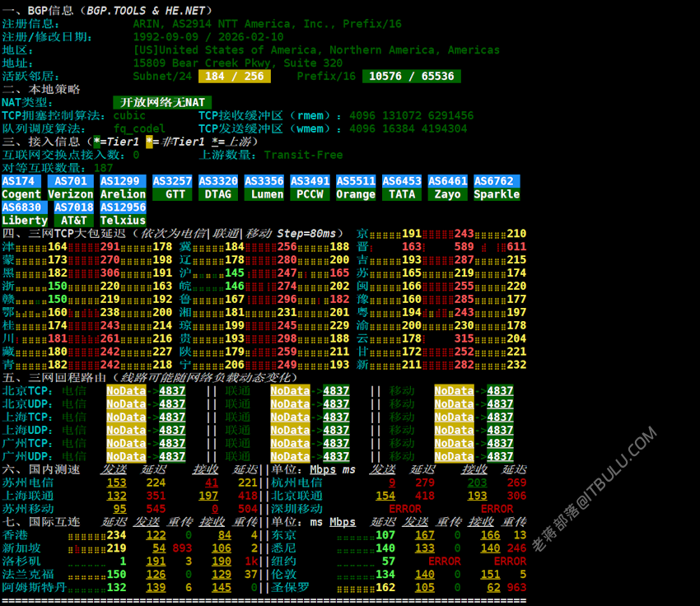
Task: Click 伦敦 receive speed 151
Action: (x=490, y=575)
